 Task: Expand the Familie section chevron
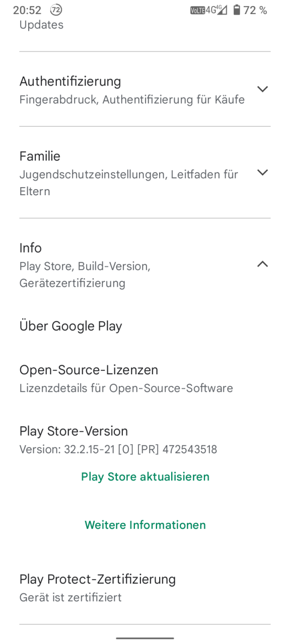(x=262, y=173)
